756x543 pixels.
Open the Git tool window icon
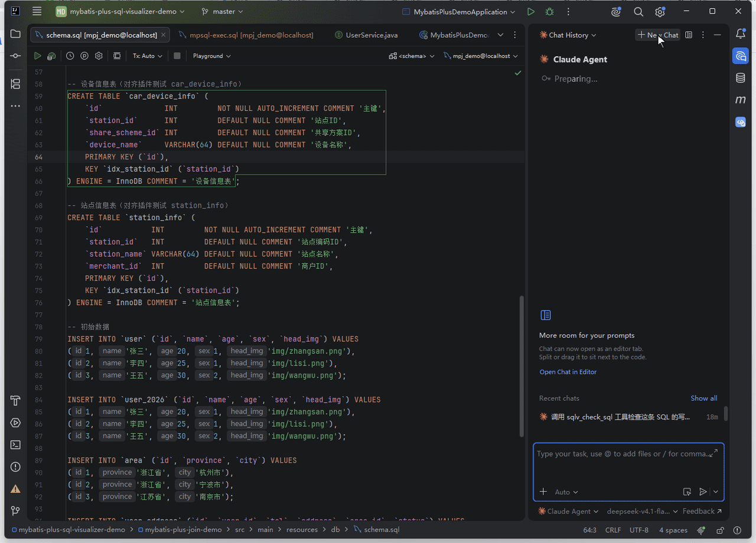tap(15, 511)
